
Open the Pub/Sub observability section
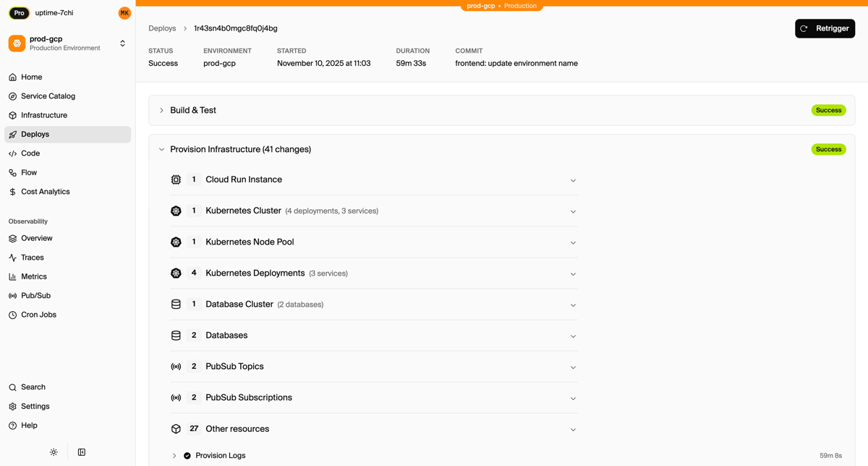(x=35, y=295)
